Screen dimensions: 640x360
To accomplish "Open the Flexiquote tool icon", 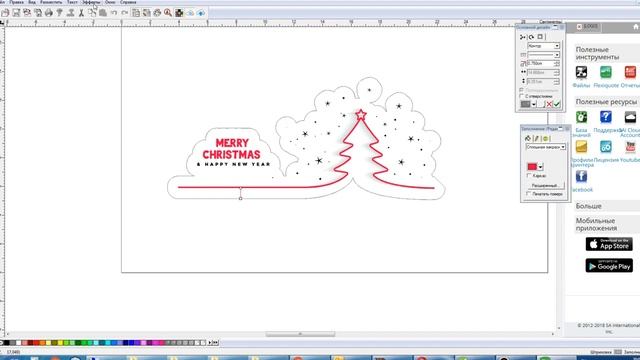I will (x=606, y=72).
